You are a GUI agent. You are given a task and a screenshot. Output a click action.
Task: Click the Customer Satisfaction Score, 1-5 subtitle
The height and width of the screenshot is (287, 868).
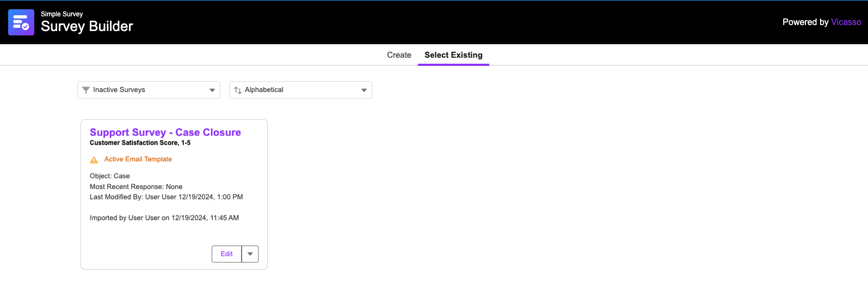(x=140, y=143)
